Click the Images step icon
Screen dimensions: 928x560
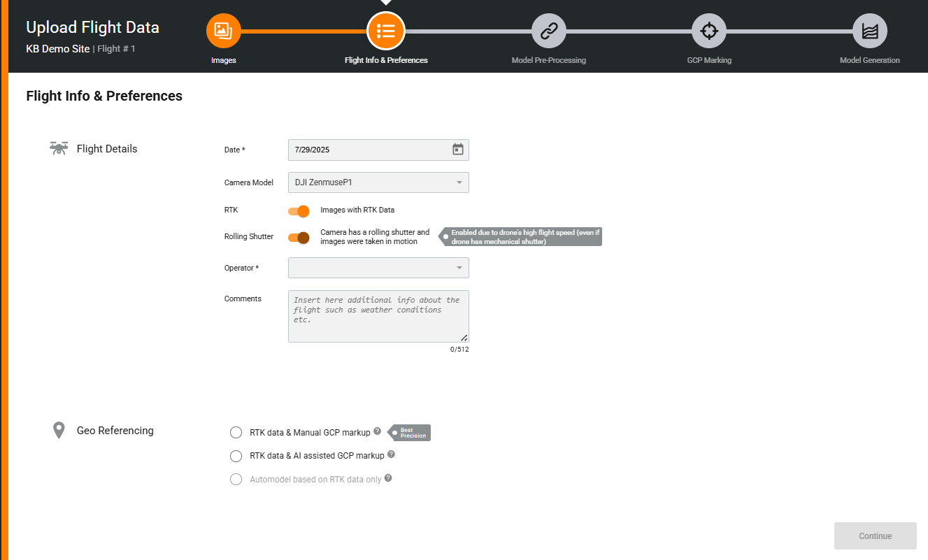[223, 31]
